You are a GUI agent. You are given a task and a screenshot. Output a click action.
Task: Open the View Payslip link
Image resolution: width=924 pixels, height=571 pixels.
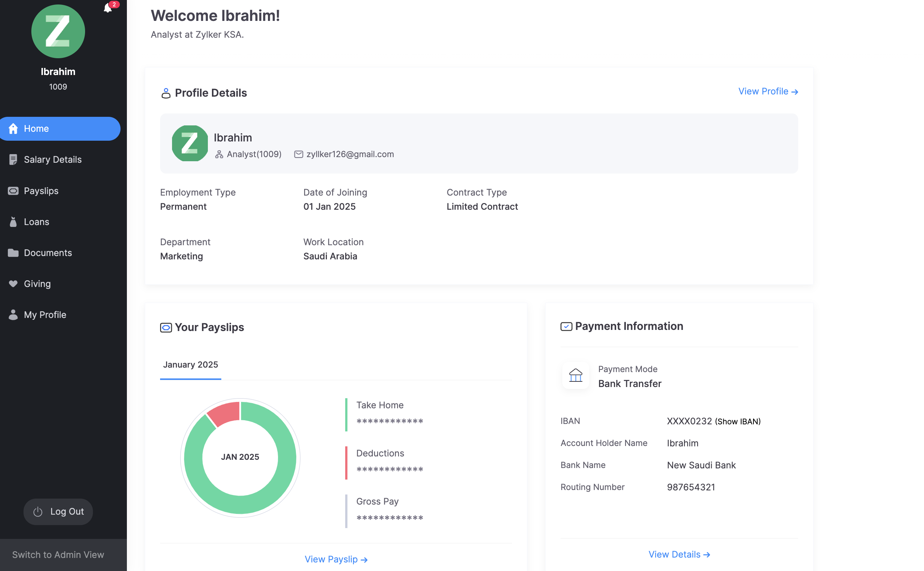[336, 560]
